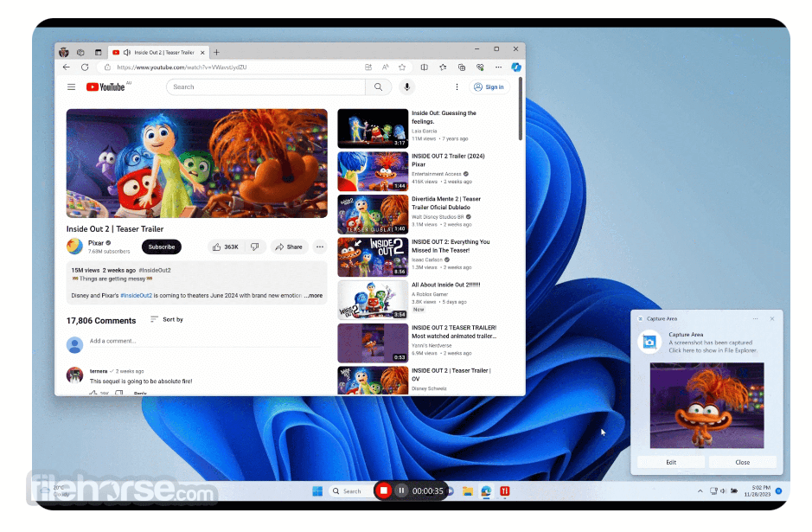
Task: Open 'INSIDE OUT 2 Trailer (2024) Pixar' title
Action: [448, 160]
